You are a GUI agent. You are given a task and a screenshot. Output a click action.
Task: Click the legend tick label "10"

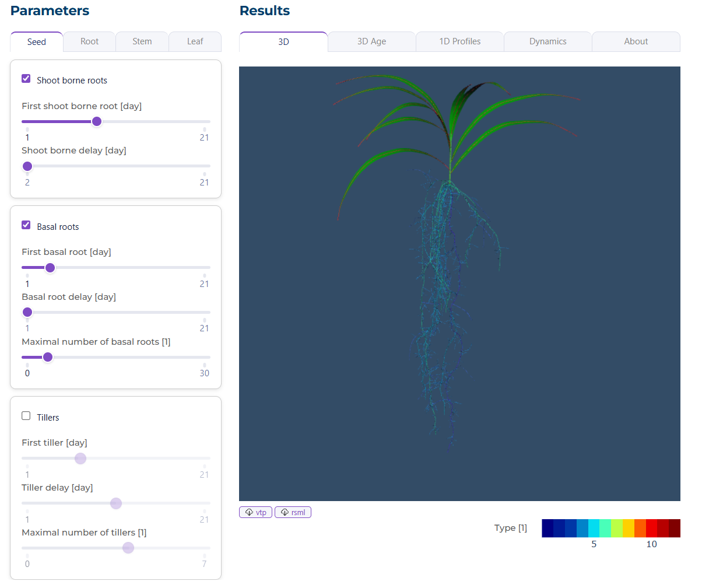click(651, 544)
